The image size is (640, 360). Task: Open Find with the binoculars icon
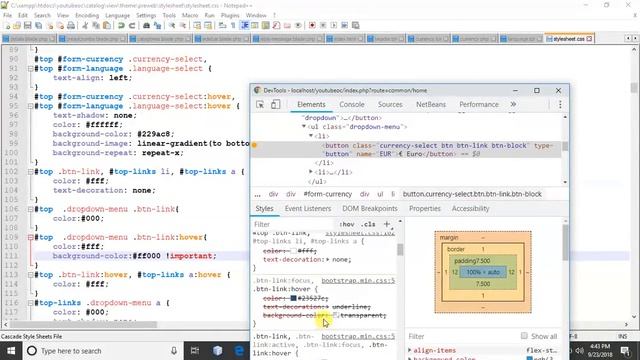[x=146, y=25]
